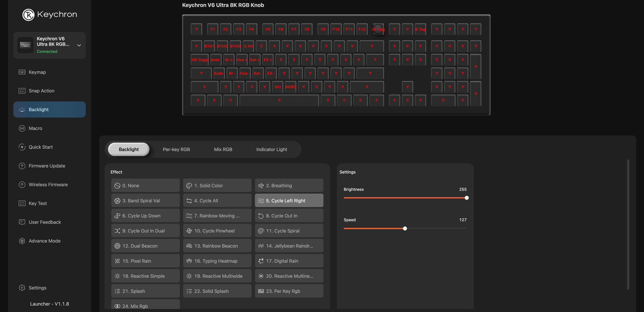
Task: Select the 1. Solid Color effect
Action: pos(217,186)
